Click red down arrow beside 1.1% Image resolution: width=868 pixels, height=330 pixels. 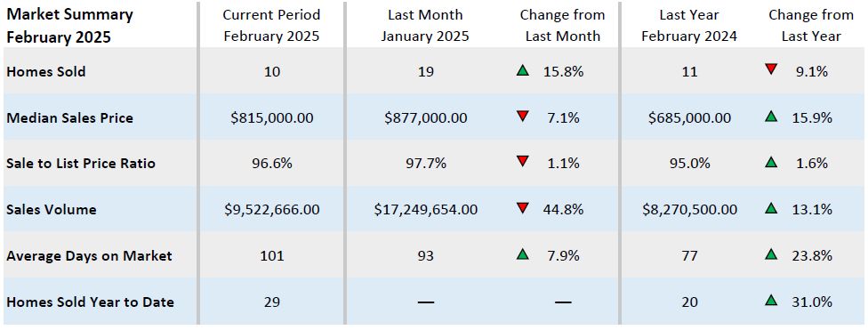[522, 163]
